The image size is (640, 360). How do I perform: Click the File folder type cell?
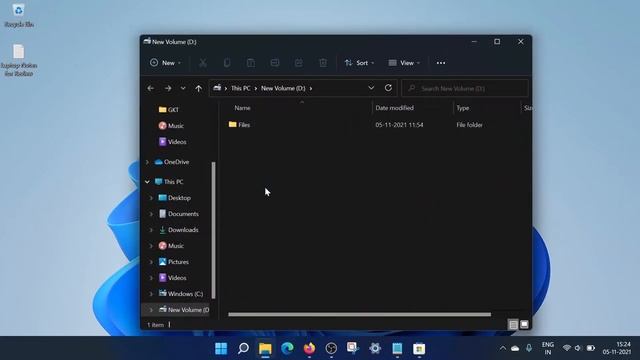click(x=469, y=125)
